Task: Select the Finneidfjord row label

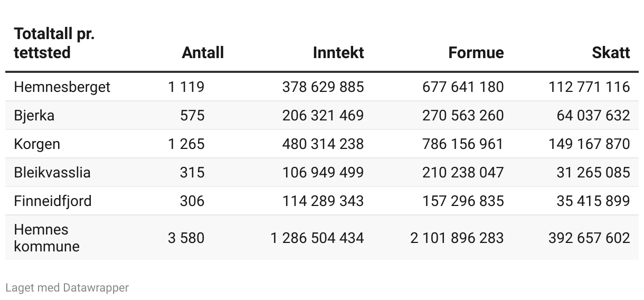Action: [52, 201]
